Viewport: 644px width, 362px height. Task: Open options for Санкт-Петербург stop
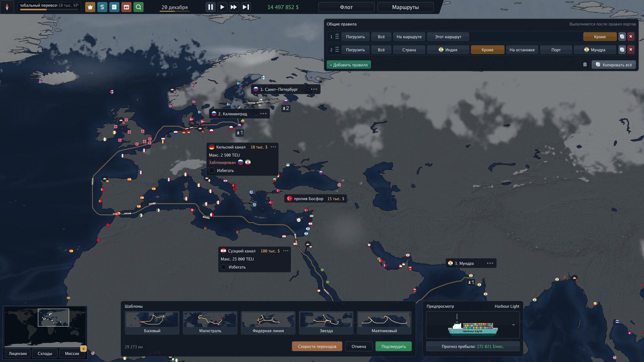click(x=314, y=89)
